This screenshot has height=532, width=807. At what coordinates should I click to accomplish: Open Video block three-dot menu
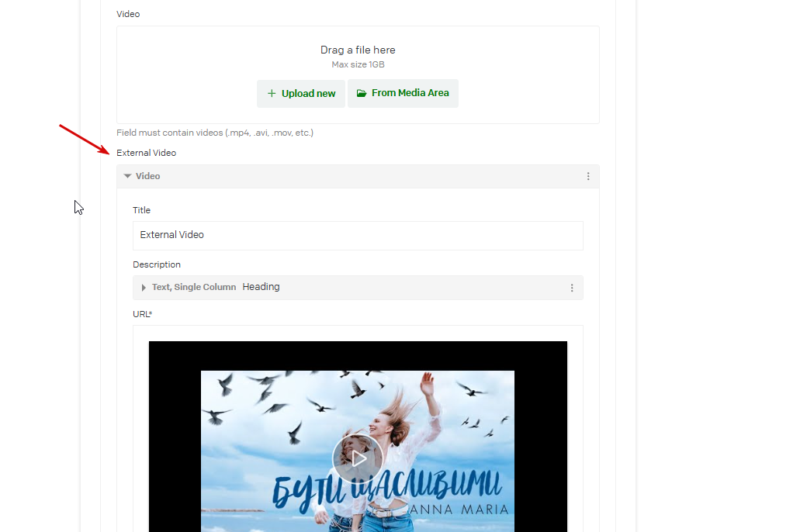click(x=587, y=177)
